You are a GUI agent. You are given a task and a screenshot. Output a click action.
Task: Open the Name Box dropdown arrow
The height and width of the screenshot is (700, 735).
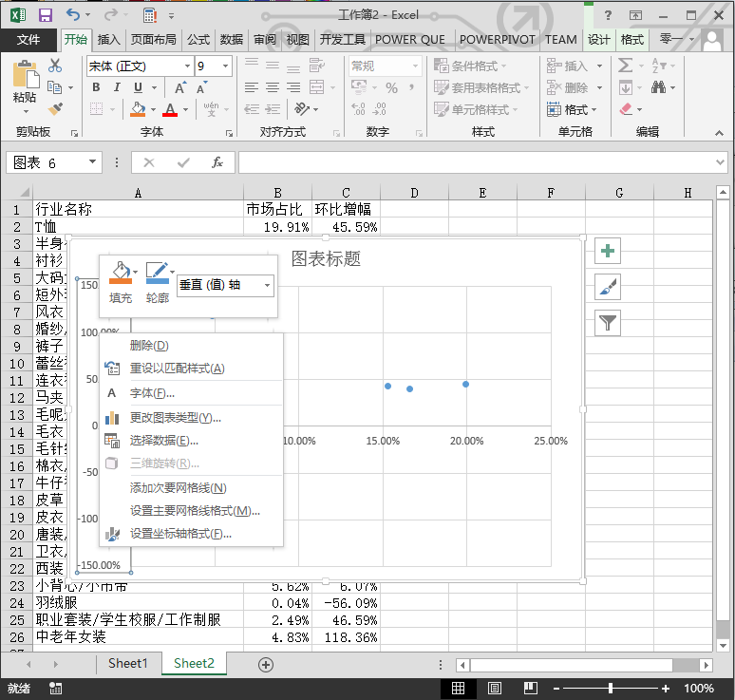coord(92,161)
